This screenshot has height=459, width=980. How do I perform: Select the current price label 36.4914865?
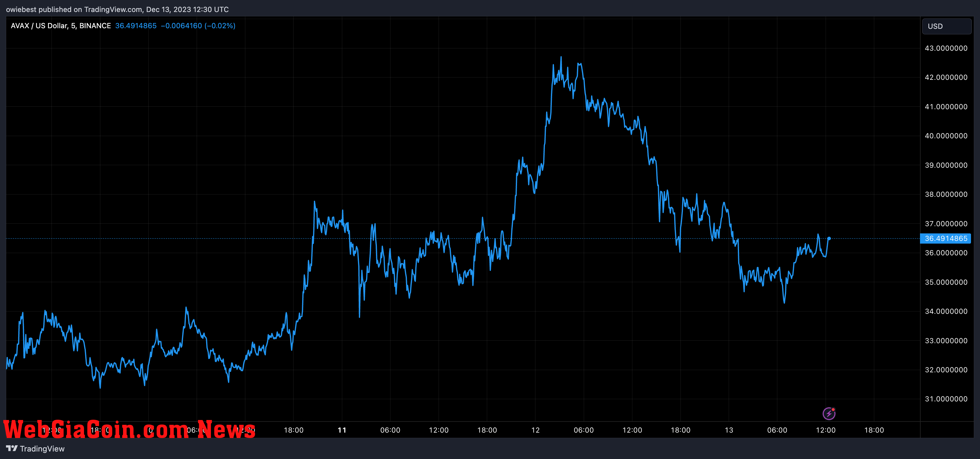pyautogui.click(x=945, y=238)
